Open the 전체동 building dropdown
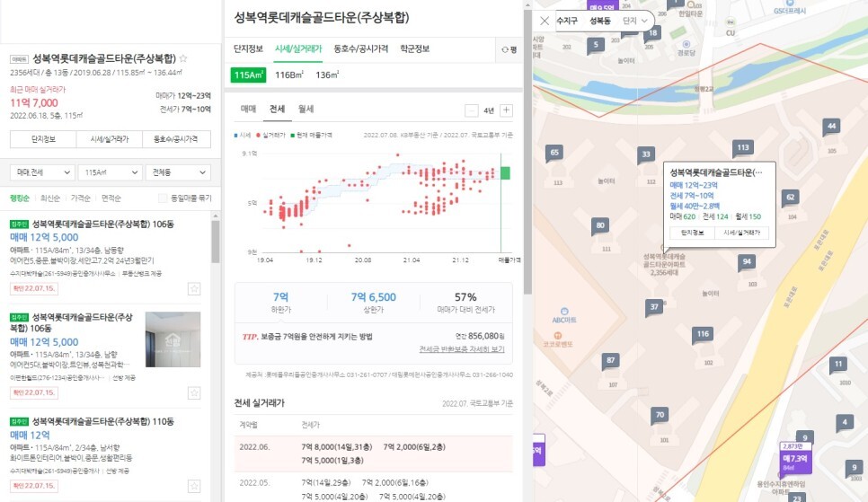868x502 pixels. [178, 172]
